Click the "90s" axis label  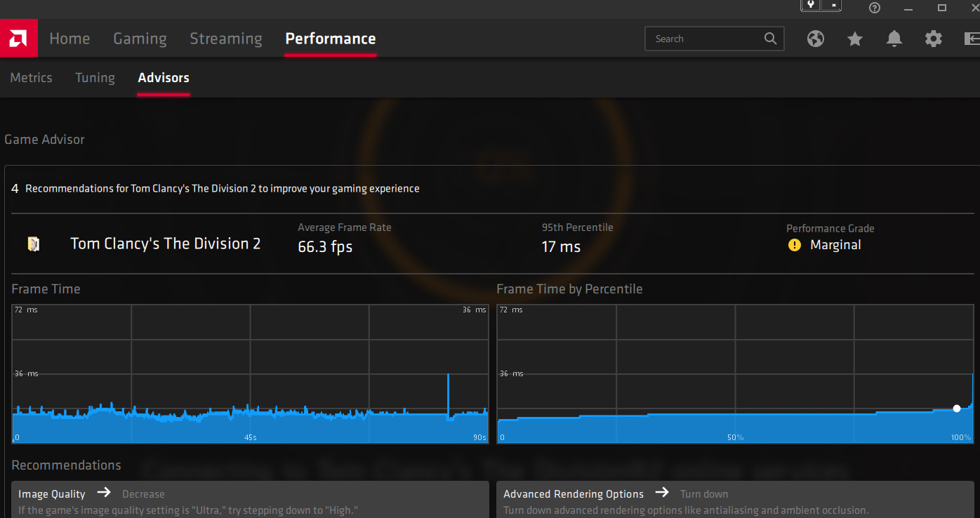click(x=479, y=437)
